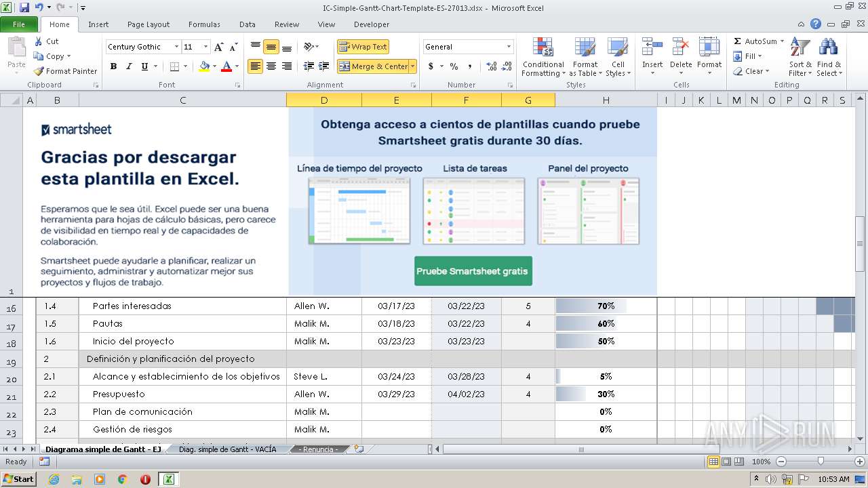Open Find & Select menu
868x488 pixels.
coord(829,57)
